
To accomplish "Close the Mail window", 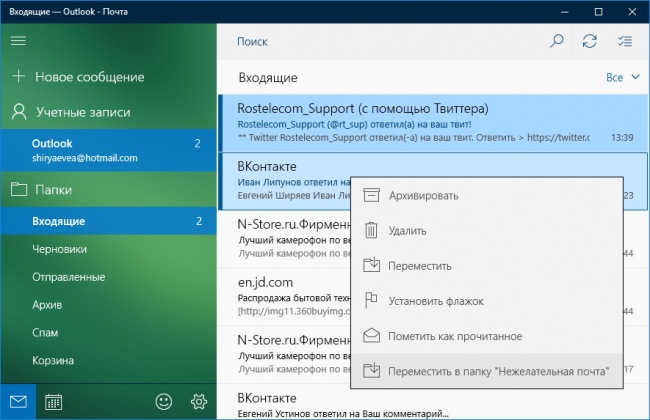I will (x=632, y=12).
